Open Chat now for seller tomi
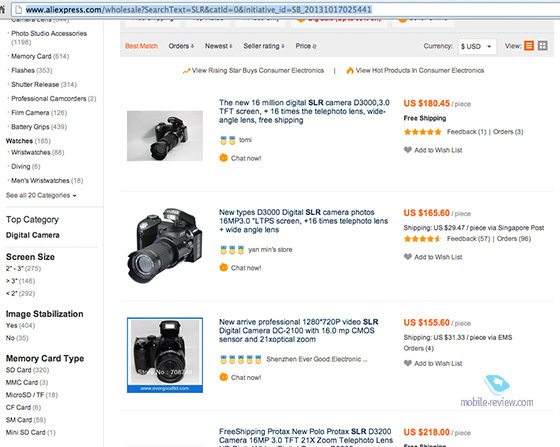Viewport: 560px width, 447px height. click(x=240, y=158)
